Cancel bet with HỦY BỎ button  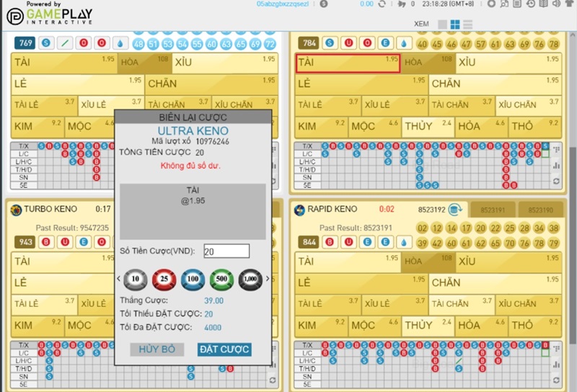[x=157, y=349]
